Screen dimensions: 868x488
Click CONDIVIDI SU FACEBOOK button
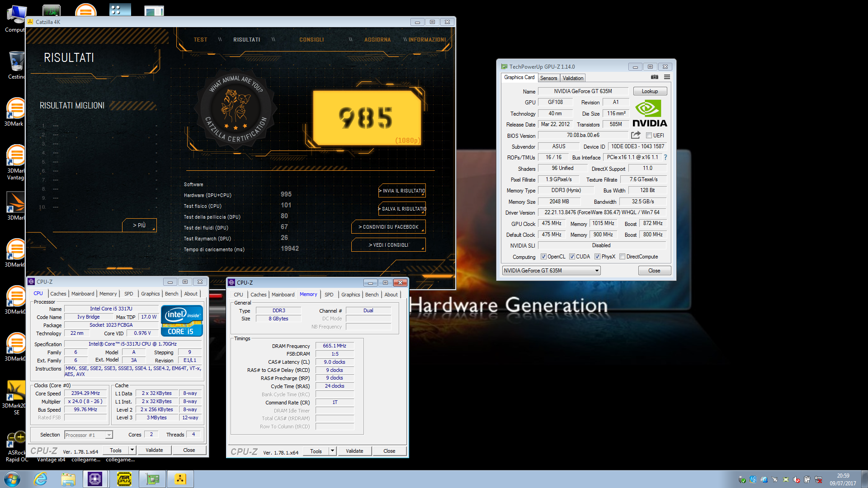coord(388,227)
